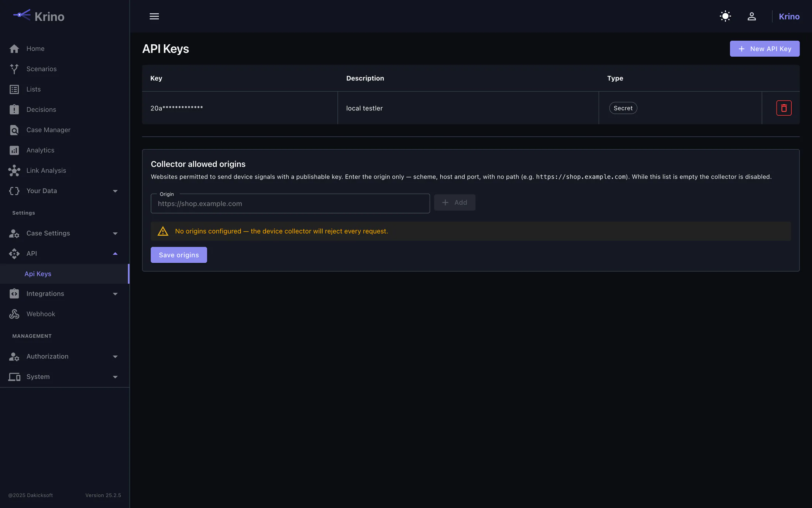Expand Authorization dropdown arrow
This screenshot has width=812, height=508.
click(115, 357)
